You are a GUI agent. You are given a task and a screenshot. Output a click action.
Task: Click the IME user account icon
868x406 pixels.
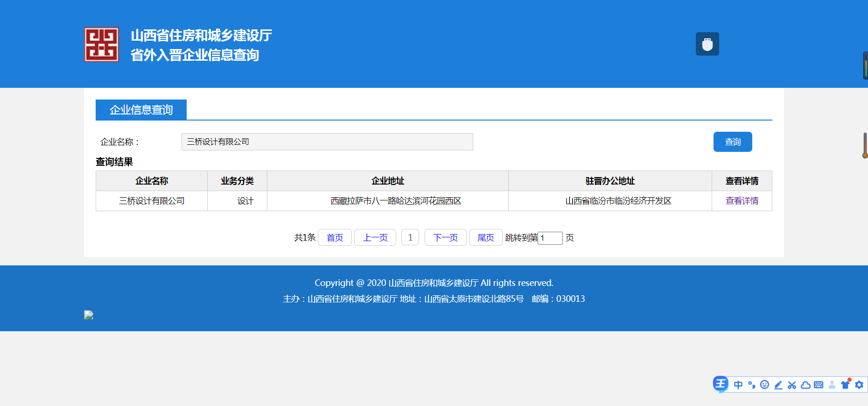[x=832, y=385]
